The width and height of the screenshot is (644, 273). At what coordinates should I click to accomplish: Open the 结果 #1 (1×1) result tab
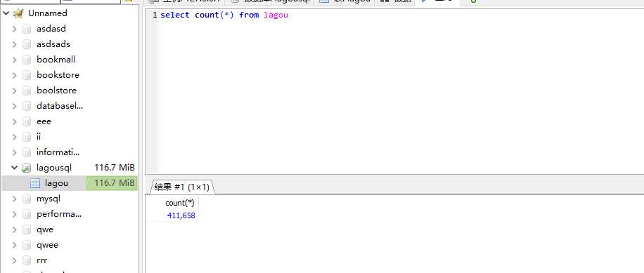coord(182,187)
